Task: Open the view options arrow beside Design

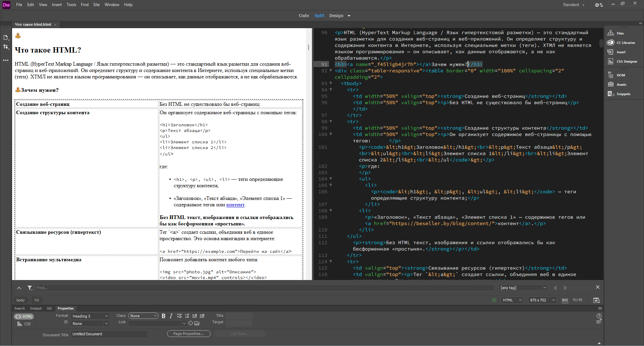Action: click(349, 16)
